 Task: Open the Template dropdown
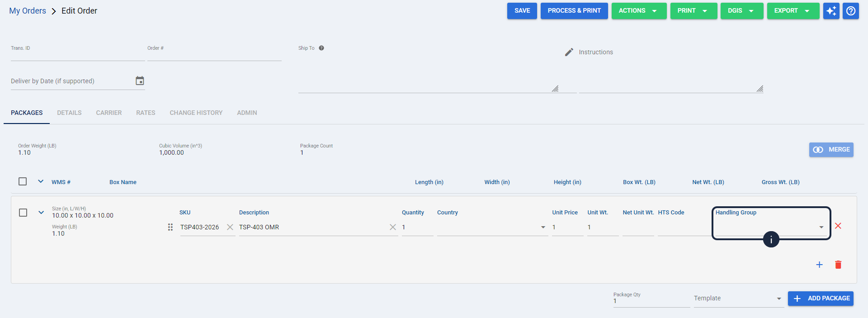(739, 299)
